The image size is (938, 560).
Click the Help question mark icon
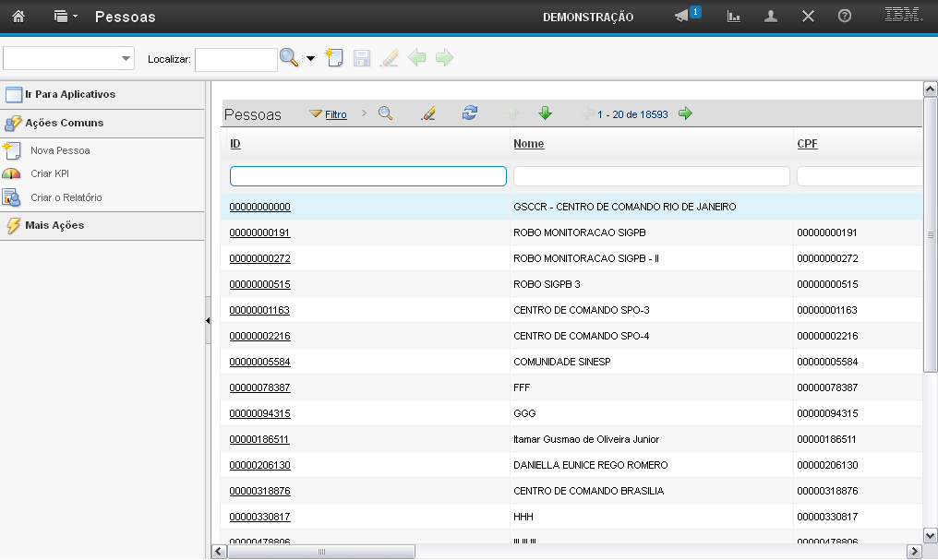click(x=844, y=17)
